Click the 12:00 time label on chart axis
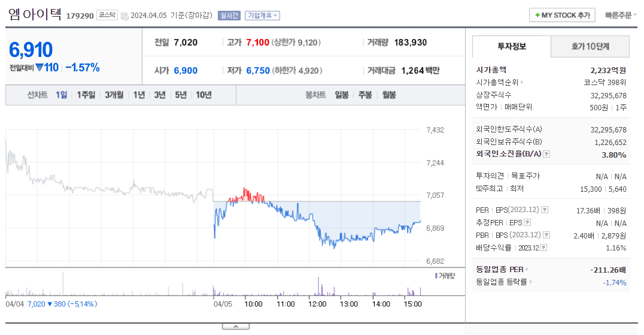The width and height of the screenshot is (644, 335). pyautogui.click(x=317, y=304)
